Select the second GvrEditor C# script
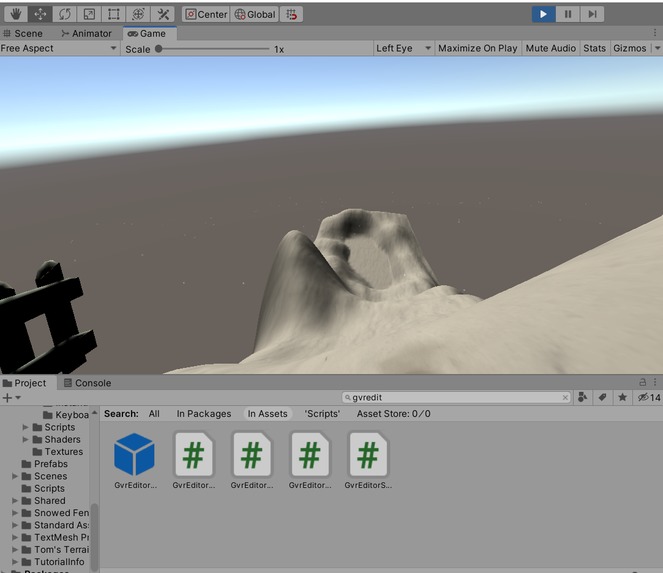This screenshot has width=663, height=573. coord(252,461)
